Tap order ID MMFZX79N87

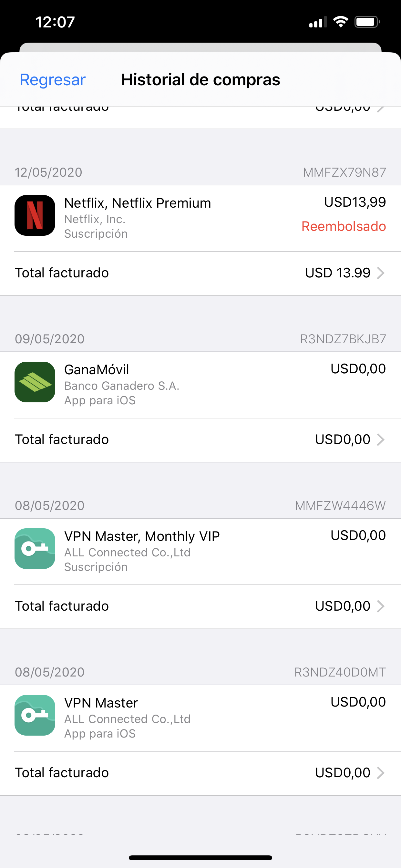(344, 172)
